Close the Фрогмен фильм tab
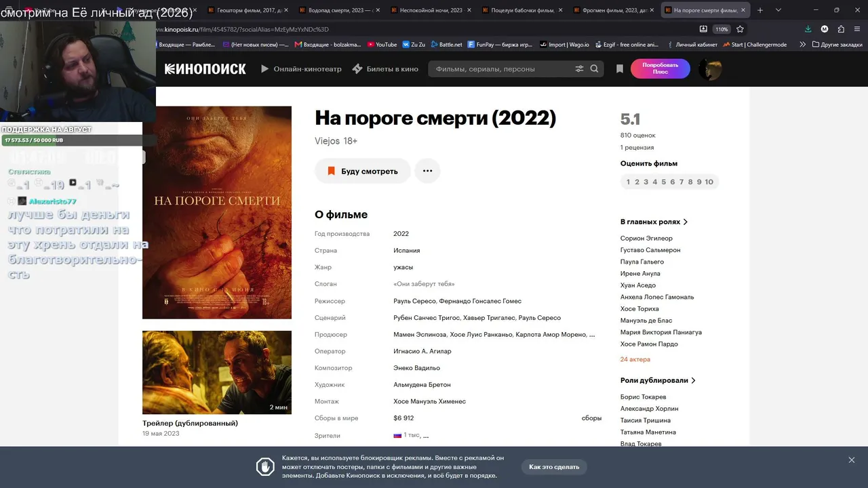868x488 pixels. (x=653, y=10)
